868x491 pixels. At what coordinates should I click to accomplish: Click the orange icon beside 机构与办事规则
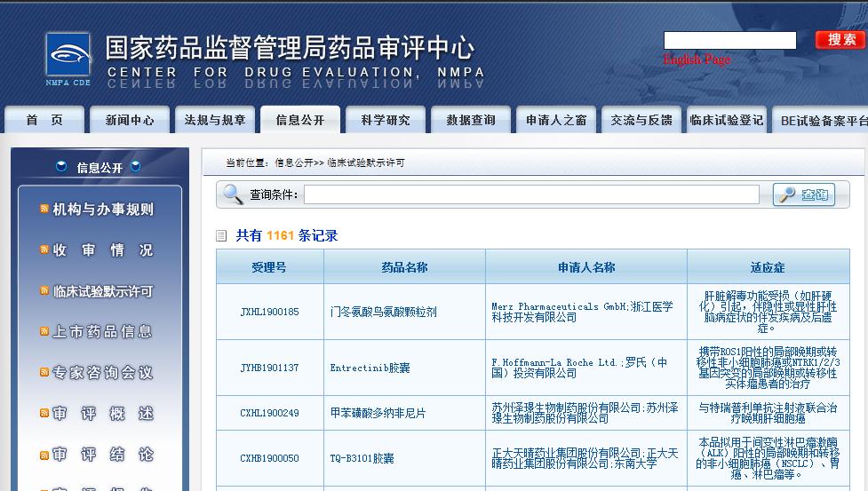coord(44,209)
